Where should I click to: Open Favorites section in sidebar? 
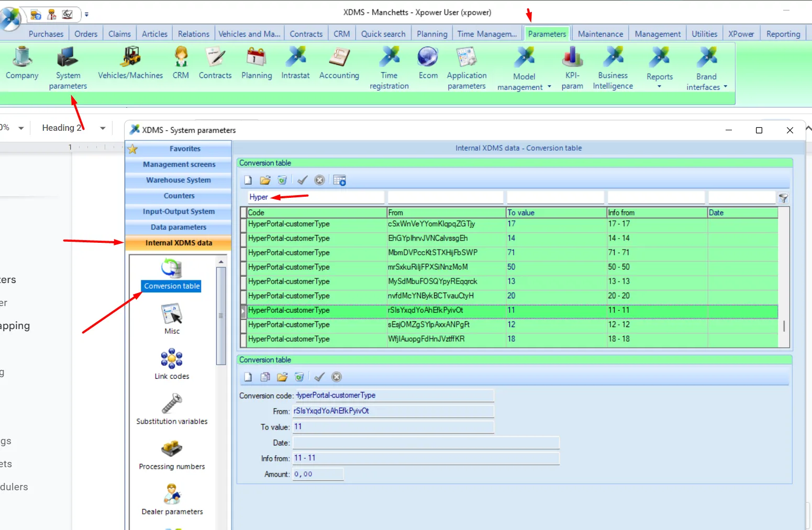178,149
